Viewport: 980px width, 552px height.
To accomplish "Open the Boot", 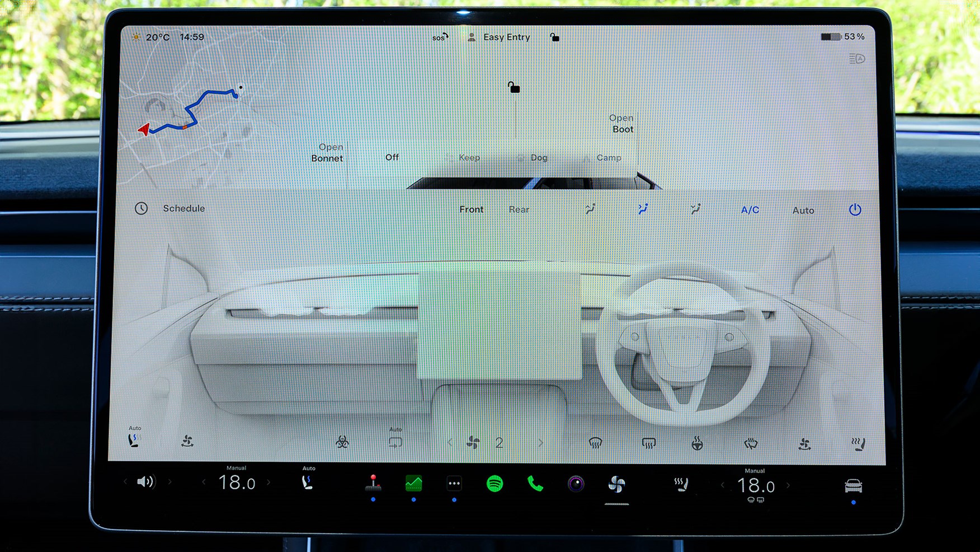I will click(x=622, y=123).
